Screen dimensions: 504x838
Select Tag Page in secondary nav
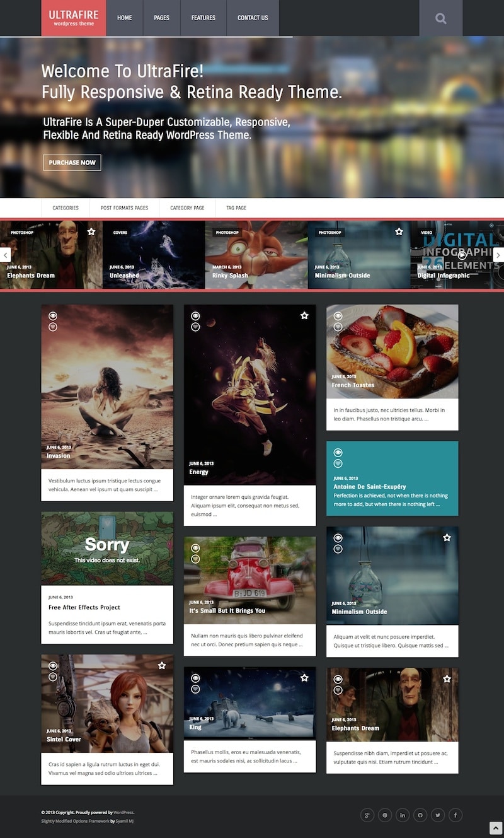pyautogui.click(x=236, y=208)
